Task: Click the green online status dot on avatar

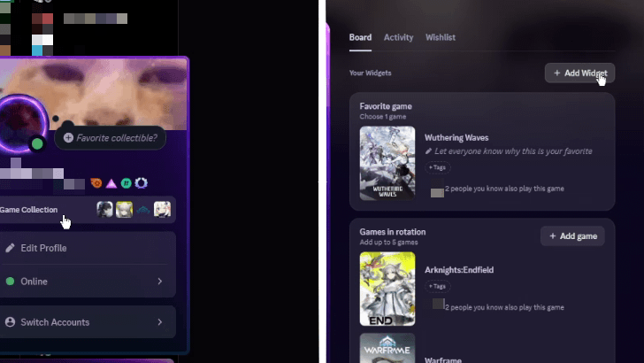Action: [x=37, y=144]
